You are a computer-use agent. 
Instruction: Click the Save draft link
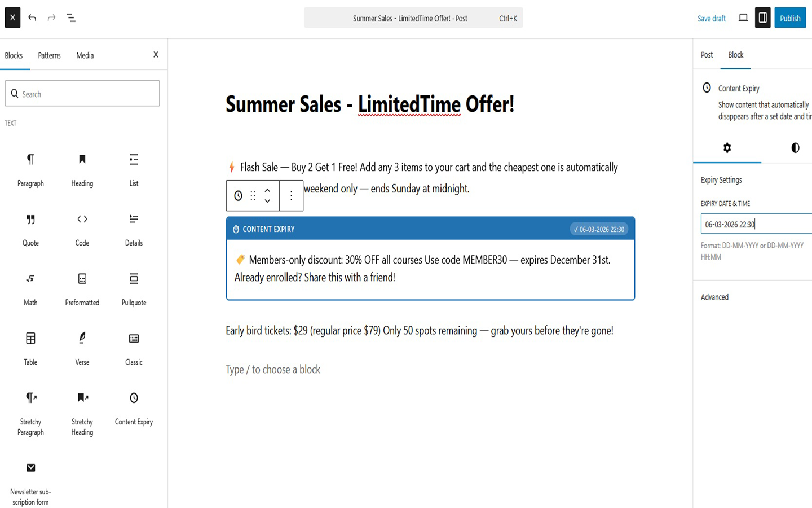[711, 18]
